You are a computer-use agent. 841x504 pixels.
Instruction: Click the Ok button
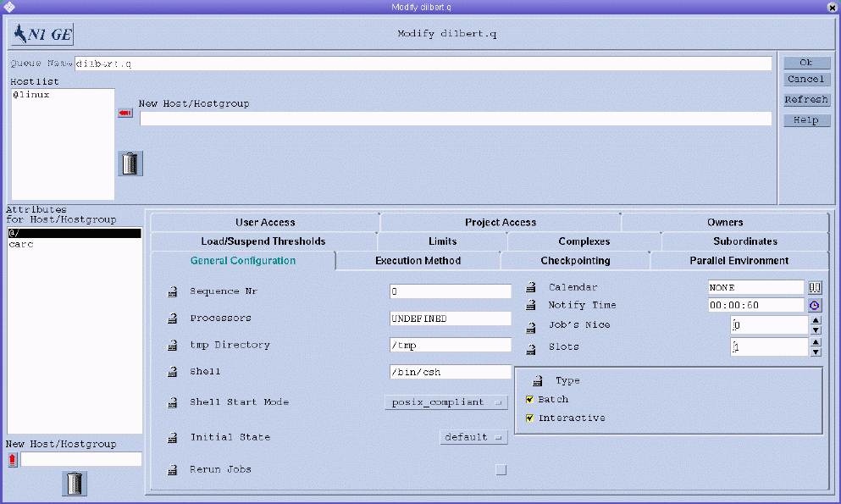(806, 63)
